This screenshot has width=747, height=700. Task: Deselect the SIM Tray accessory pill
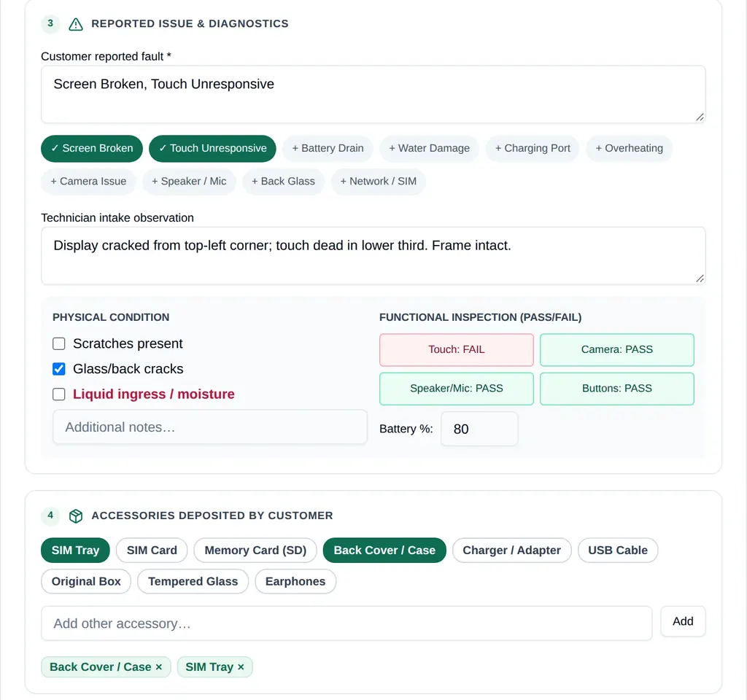tap(75, 551)
